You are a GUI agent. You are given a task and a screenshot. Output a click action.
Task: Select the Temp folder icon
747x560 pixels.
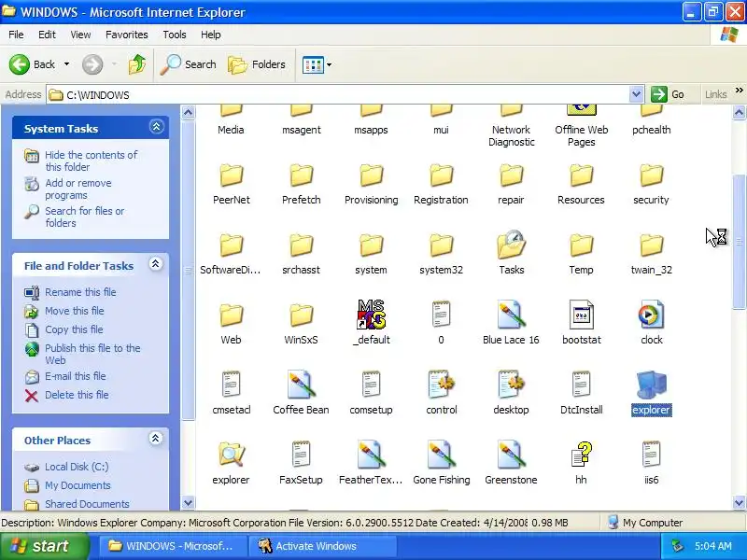pyautogui.click(x=581, y=245)
